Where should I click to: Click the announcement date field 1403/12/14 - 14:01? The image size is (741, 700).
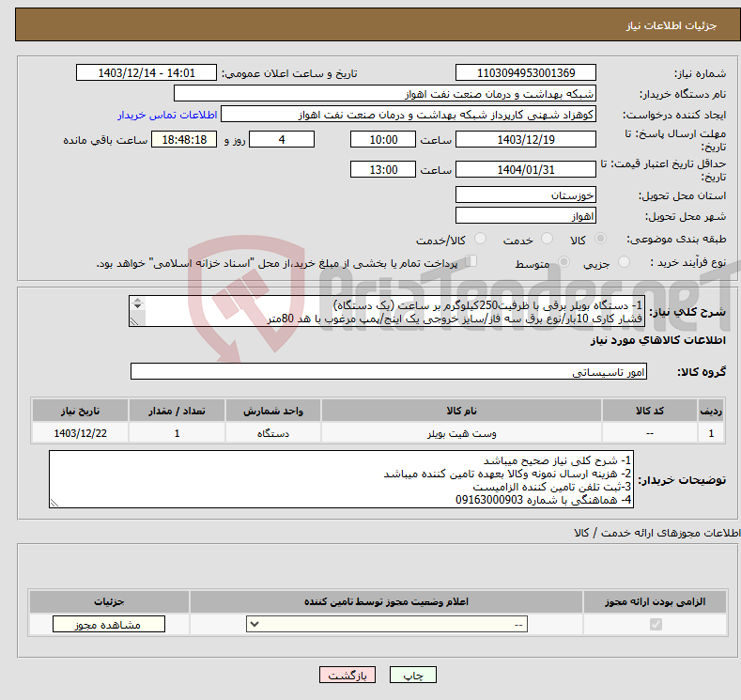146,72
